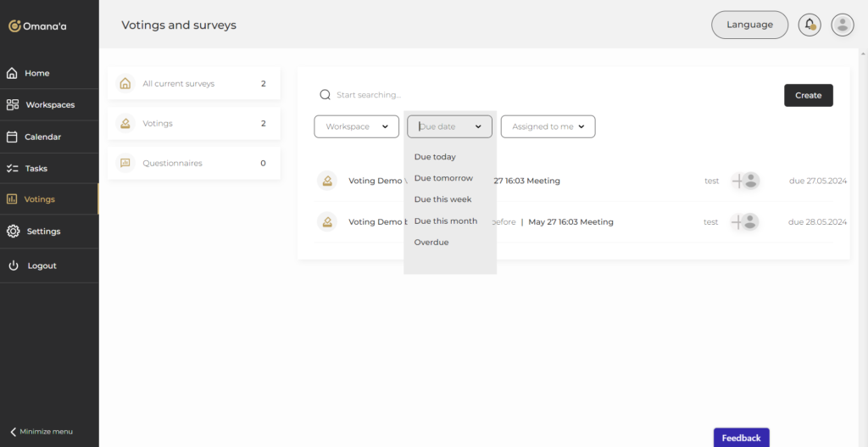Click the All current surveys home icon
868x447 pixels.
pos(125,84)
